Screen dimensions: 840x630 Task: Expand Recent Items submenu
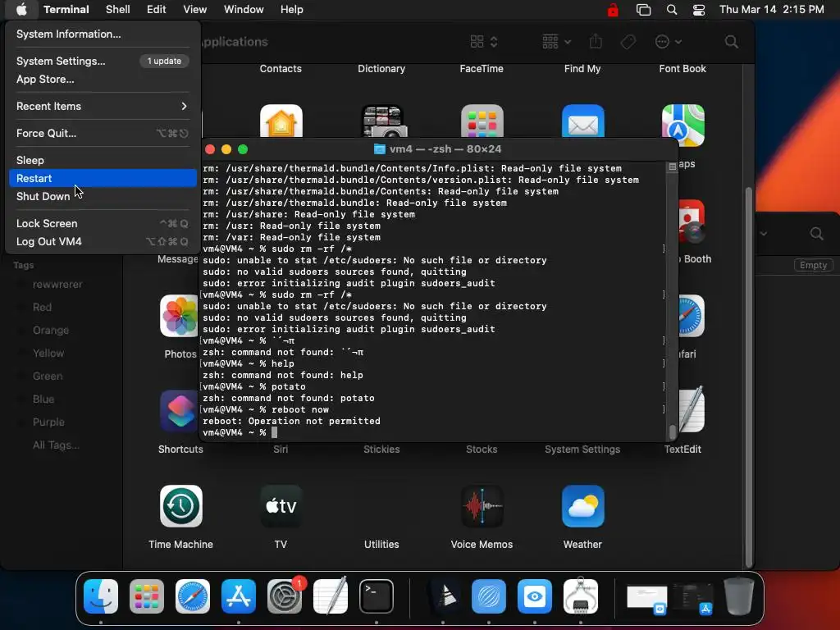[x=103, y=106]
